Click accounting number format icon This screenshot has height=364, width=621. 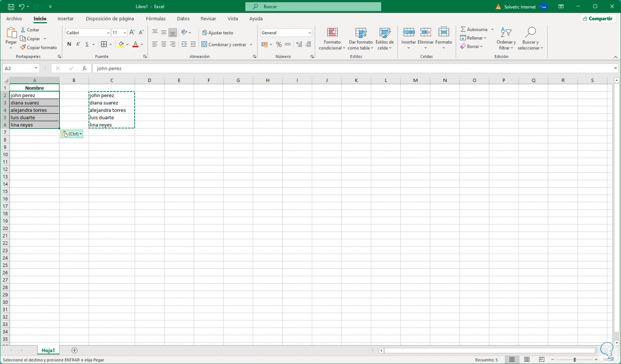click(x=265, y=44)
